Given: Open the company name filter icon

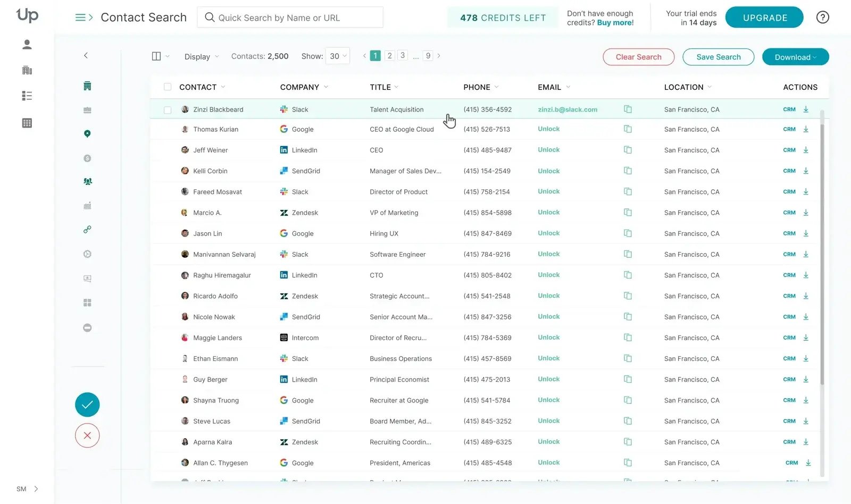Looking at the screenshot, I should [x=87, y=86].
